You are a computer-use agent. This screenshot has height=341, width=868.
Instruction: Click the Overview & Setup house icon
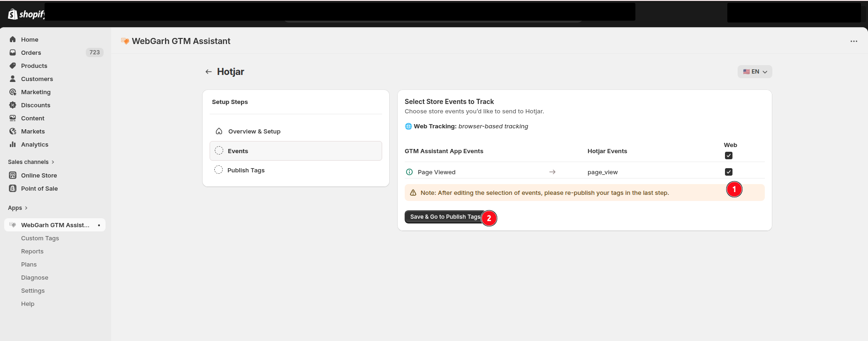(x=219, y=131)
